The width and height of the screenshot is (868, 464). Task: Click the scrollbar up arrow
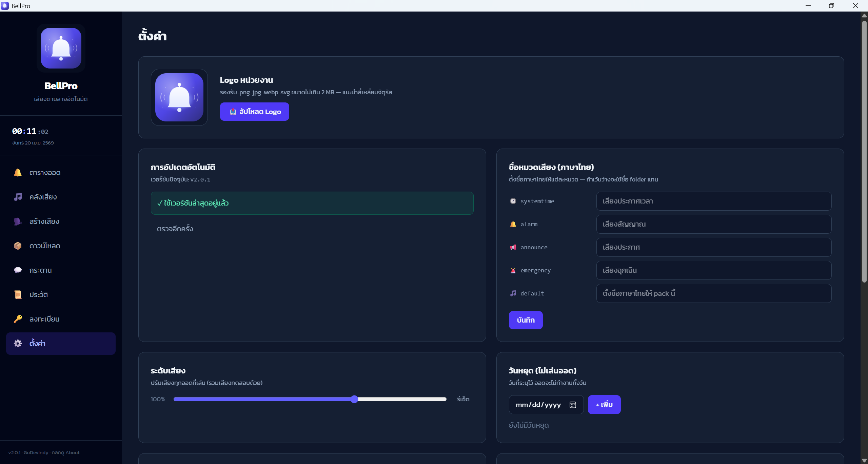864,16
